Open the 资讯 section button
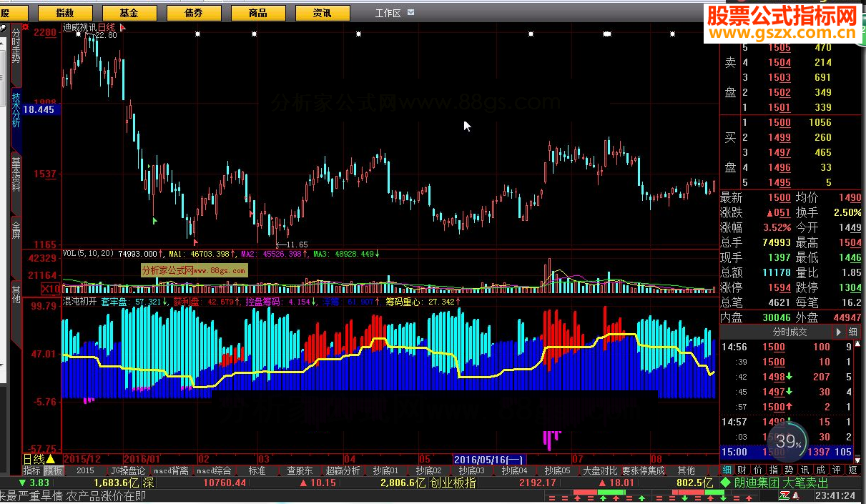 tap(323, 13)
